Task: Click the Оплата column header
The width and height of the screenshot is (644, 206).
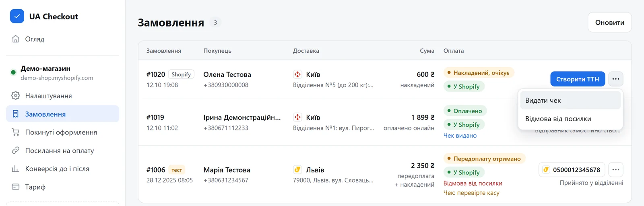Action: click(454, 51)
